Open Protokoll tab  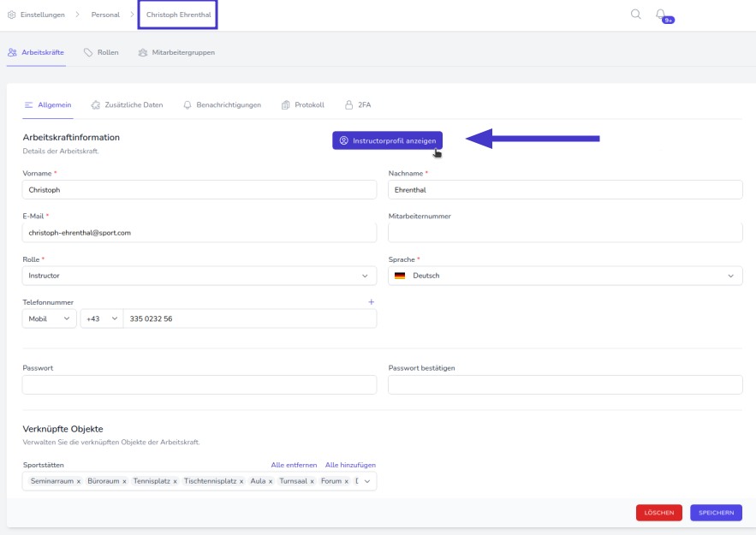point(303,105)
